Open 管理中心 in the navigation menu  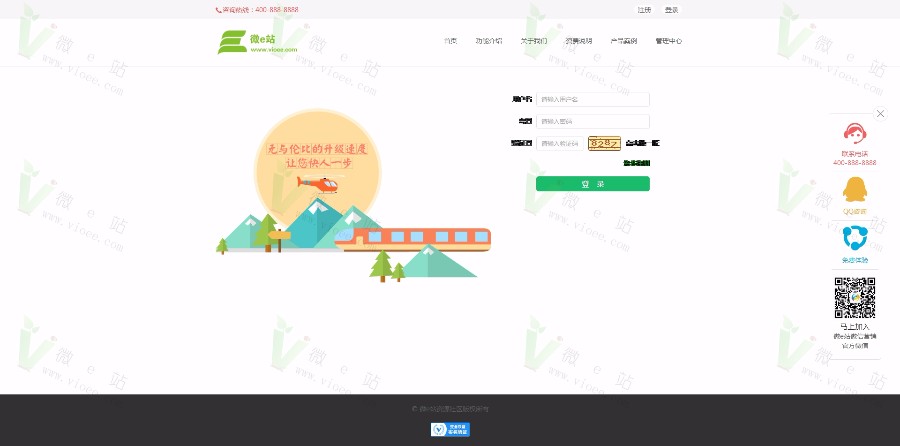[669, 41]
